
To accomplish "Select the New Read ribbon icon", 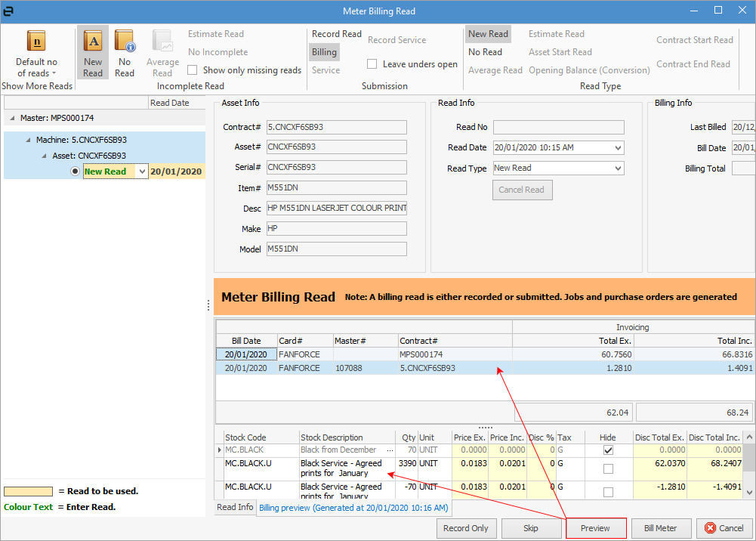I will (93, 42).
